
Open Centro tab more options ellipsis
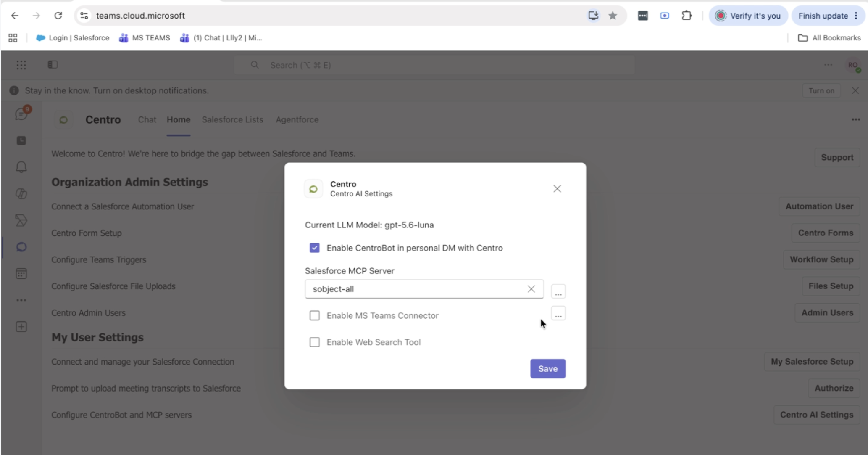(x=856, y=120)
